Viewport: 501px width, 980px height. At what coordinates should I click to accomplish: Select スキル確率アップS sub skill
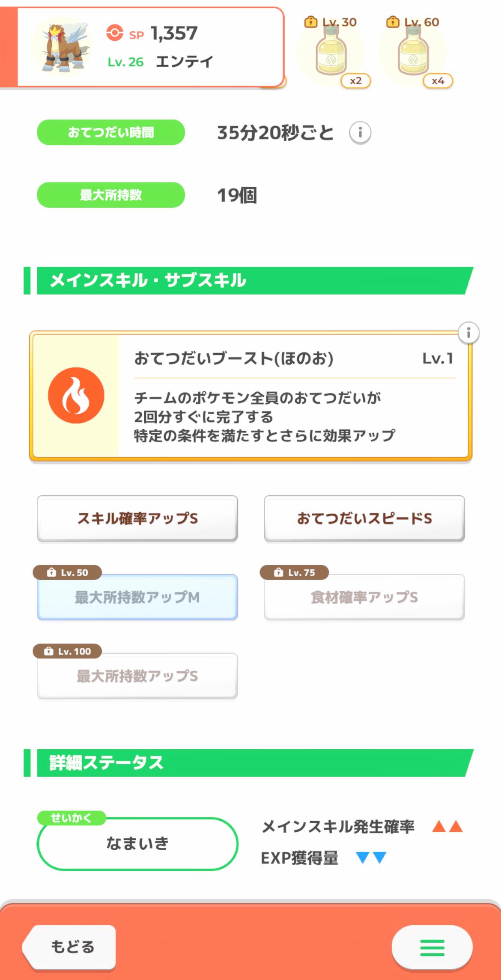[137, 518]
